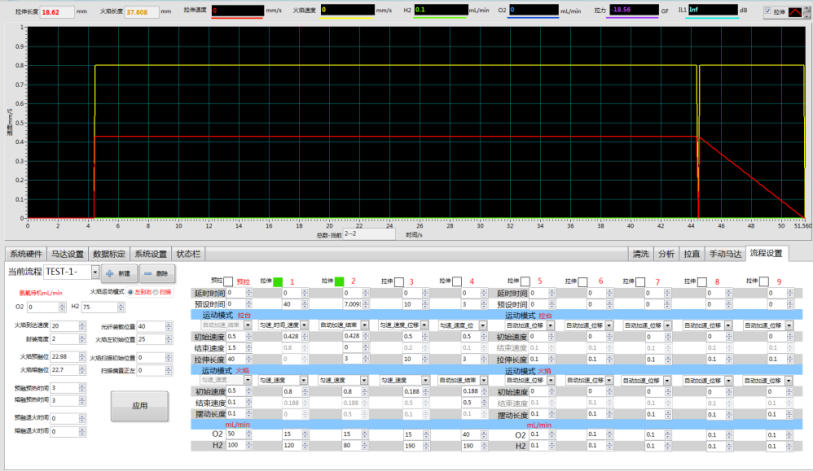The height and width of the screenshot is (471, 813).
Task: Switch to the 马达设置 tab
Action: coord(68,254)
